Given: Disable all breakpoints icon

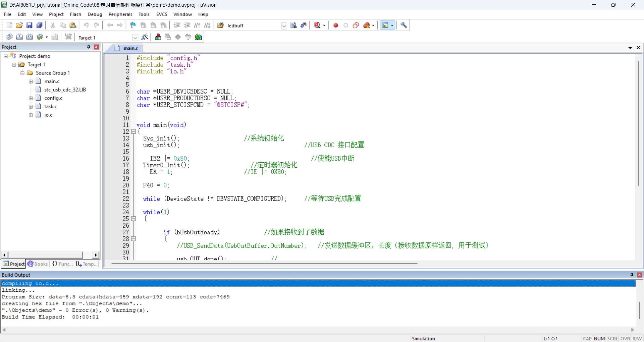Looking at the screenshot, I should pyautogui.click(x=356, y=25).
